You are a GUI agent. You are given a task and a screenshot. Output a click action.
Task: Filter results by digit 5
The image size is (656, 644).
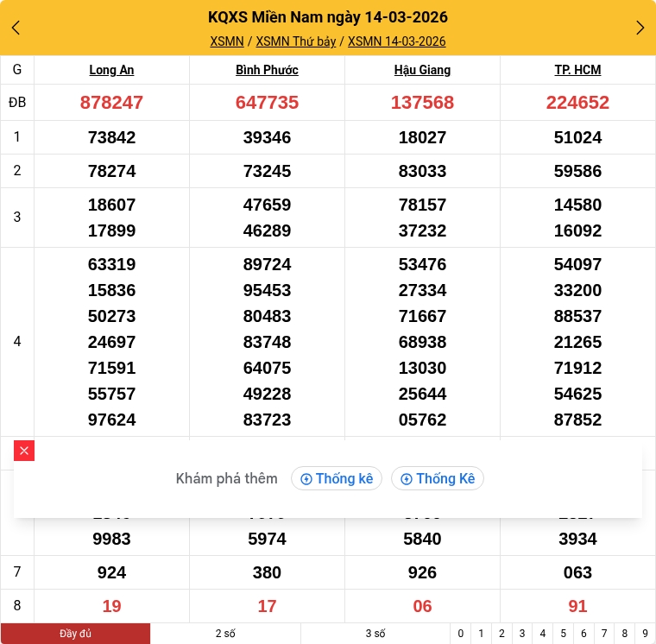563,634
